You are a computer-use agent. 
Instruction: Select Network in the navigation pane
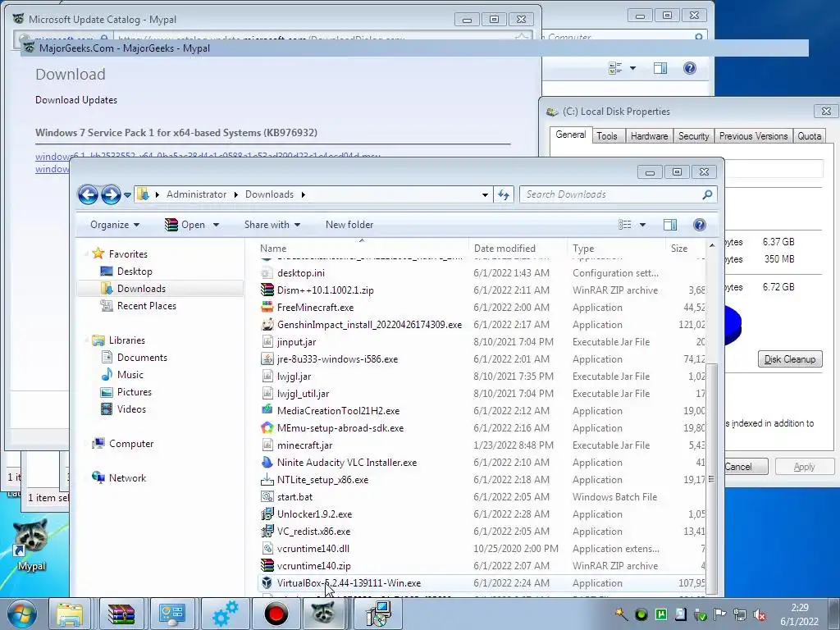127,478
